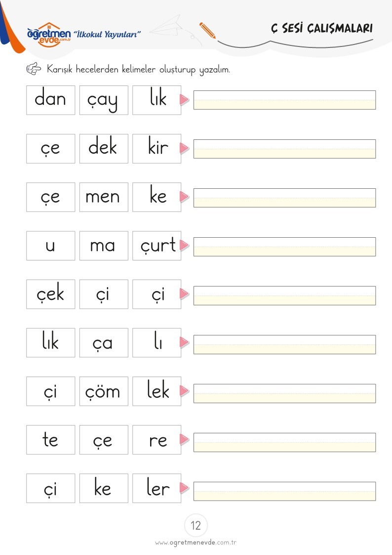This screenshot has width=392, height=555.
Task: Click the orange pencil icon in header
Action: point(207,31)
